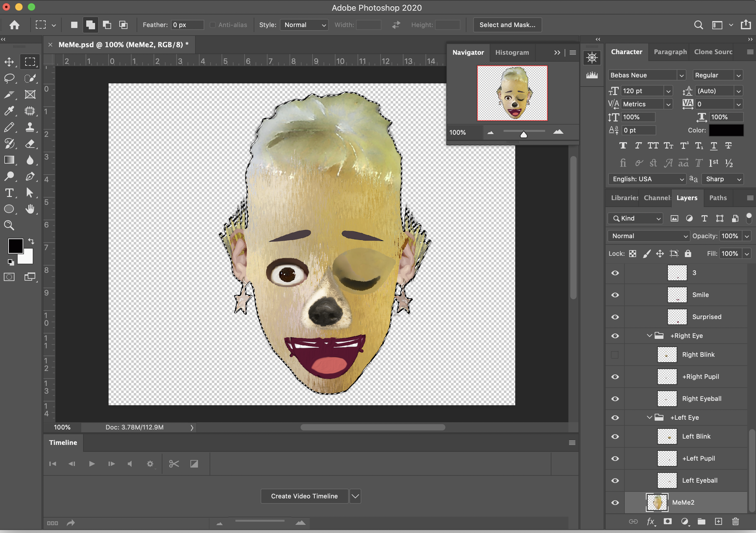Add a layer mask from the Layers panel
Image resolution: width=756 pixels, height=533 pixels.
click(668, 521)
